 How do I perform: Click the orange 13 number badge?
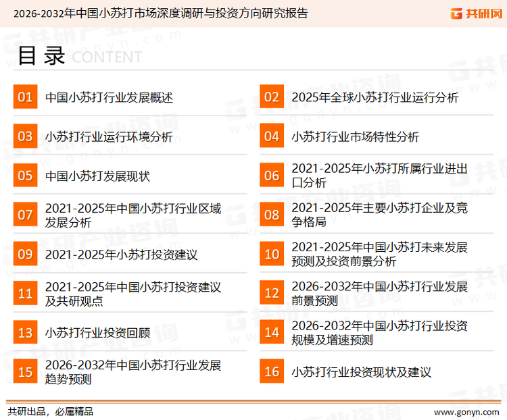[x=25, y=332]
